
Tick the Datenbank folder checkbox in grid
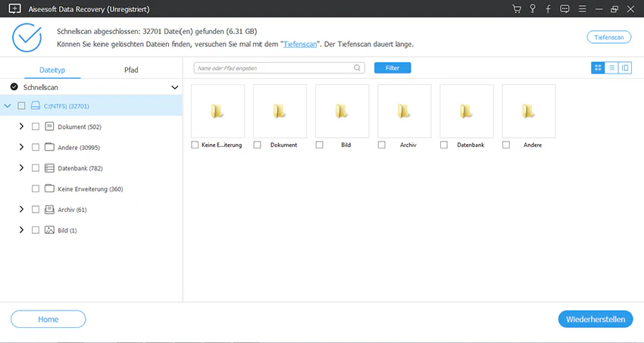[444, 145]
